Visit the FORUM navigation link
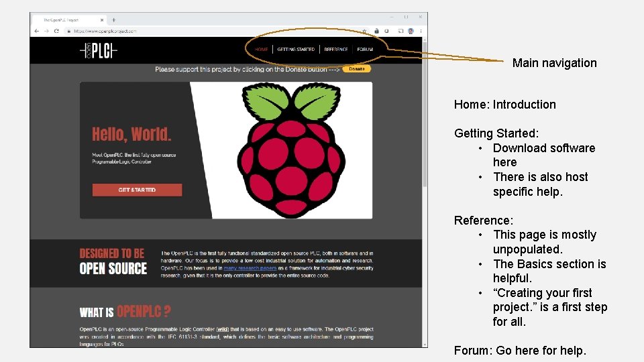Image resolution: width=644 pixels, height=362 pixels. click(x=365, y=49)
